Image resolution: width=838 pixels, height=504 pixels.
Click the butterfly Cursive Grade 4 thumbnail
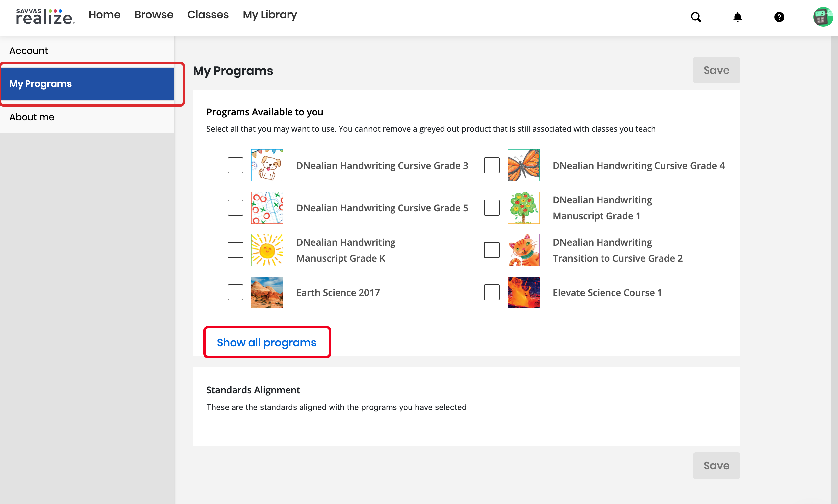523,165
